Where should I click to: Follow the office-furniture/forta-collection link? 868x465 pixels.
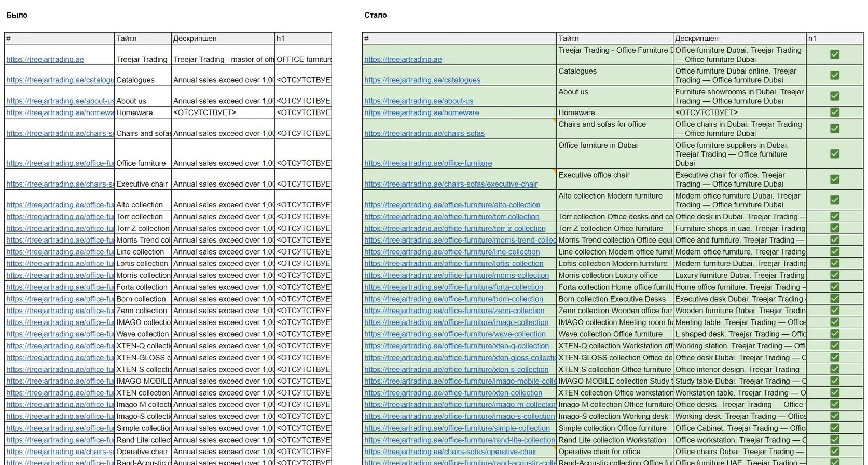pyautogui.click(x=454, y=287)
